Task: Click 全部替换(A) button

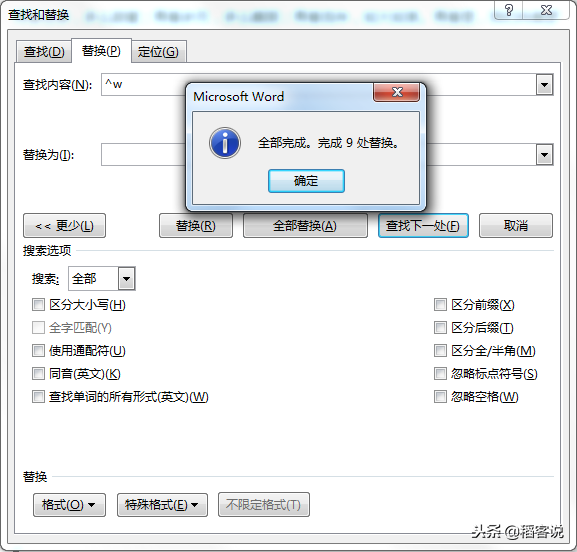Action: tap(305, 226)
